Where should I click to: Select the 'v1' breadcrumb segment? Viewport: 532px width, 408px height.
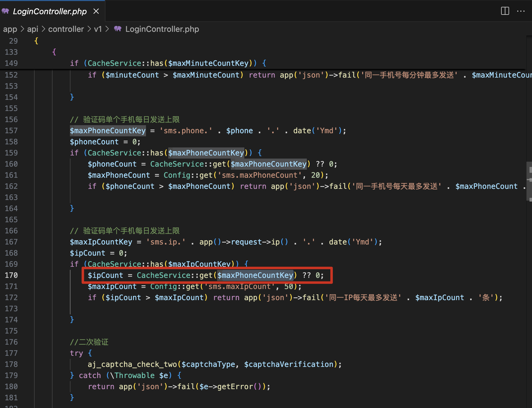pos(98,29)
